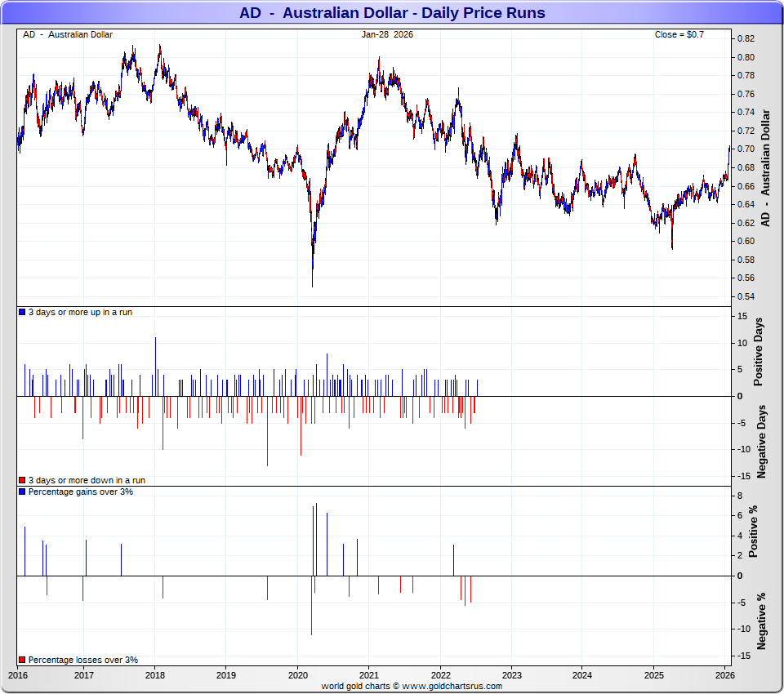The image size is (784, 694).
Task: Click the 2025 label on the time axis
Action: pyautogui.click(x=654, y=675)
